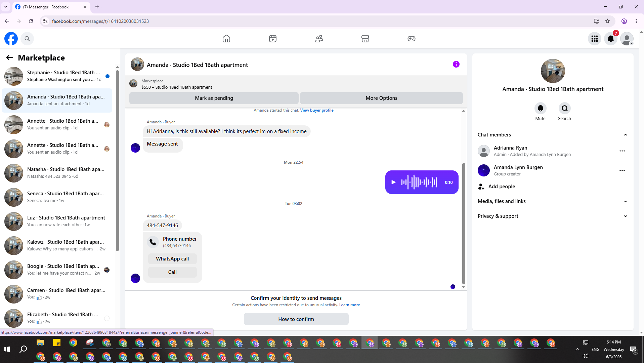This screenshot has width=644, height=363.
Task: Open Luz Studio 1Bed 1Bath apartment conversation
Action: 57,221
